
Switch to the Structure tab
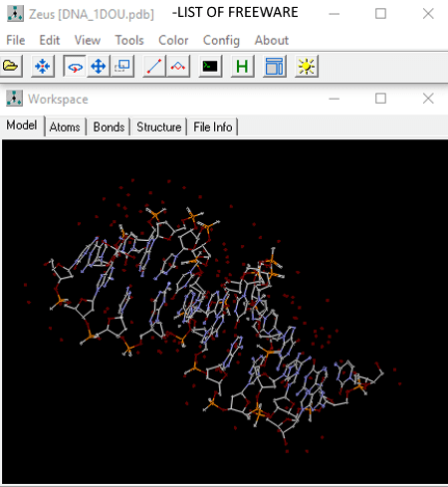(x=159, y=126)
